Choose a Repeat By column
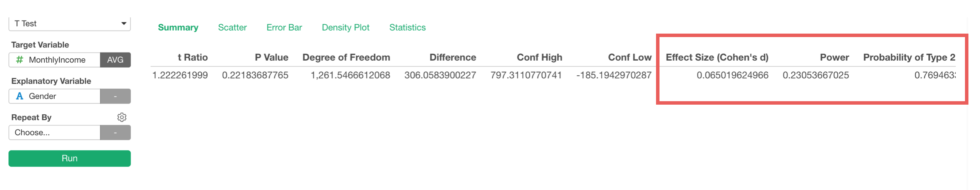980x190 pixels. [54, 132]
